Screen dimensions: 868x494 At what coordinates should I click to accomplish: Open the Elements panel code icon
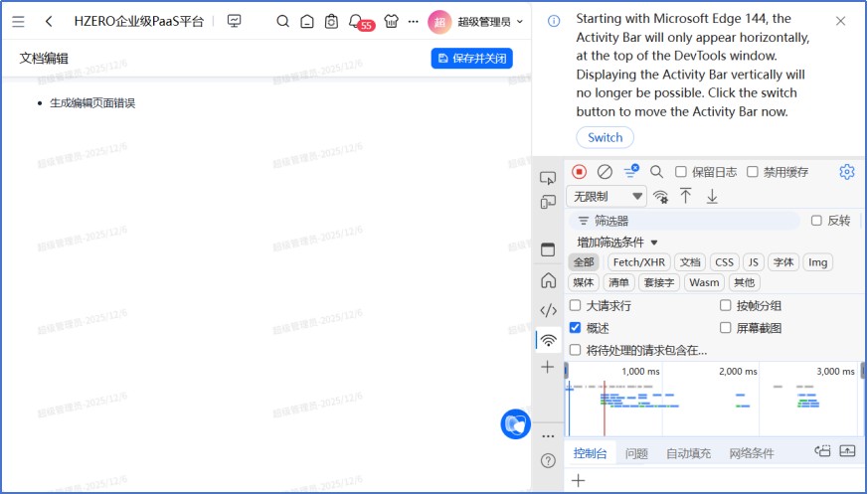point(548,310)
